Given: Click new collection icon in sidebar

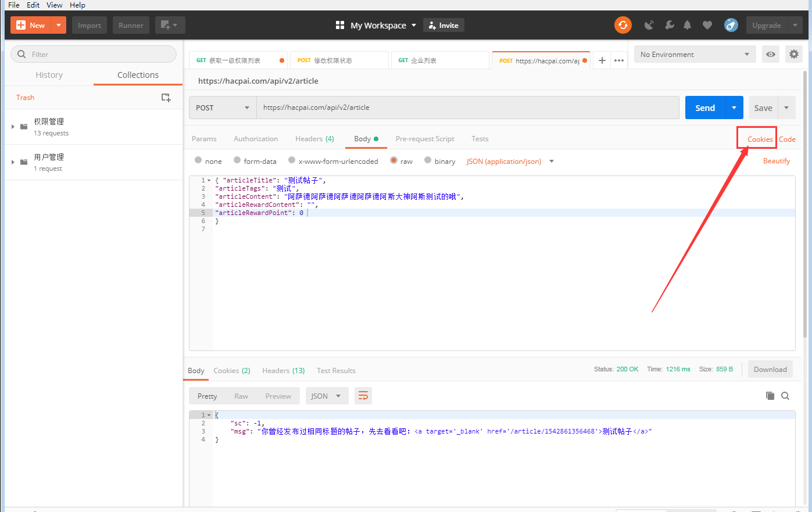Looking at the screenshot, I should (x=166, y=98).
